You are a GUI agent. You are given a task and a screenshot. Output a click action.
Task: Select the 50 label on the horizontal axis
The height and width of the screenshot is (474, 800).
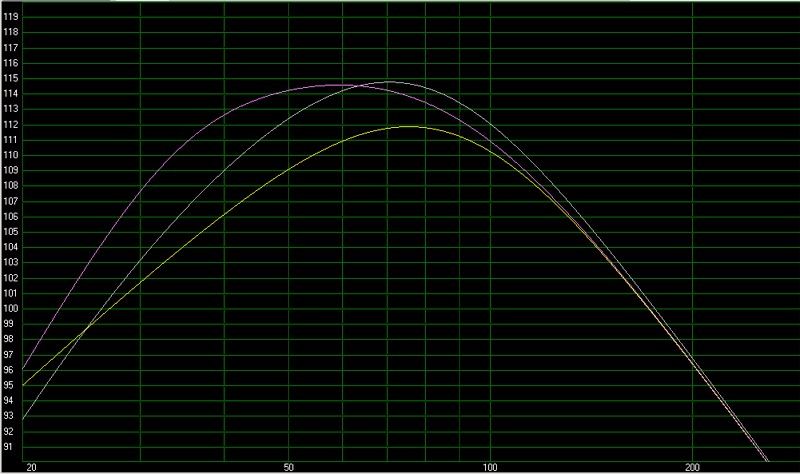click(289, 467)
